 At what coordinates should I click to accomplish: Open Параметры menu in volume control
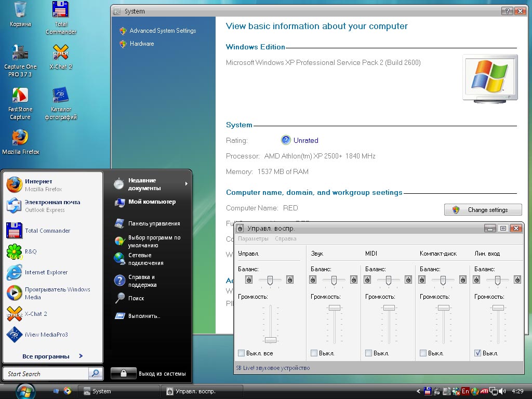tap(253, 238)
